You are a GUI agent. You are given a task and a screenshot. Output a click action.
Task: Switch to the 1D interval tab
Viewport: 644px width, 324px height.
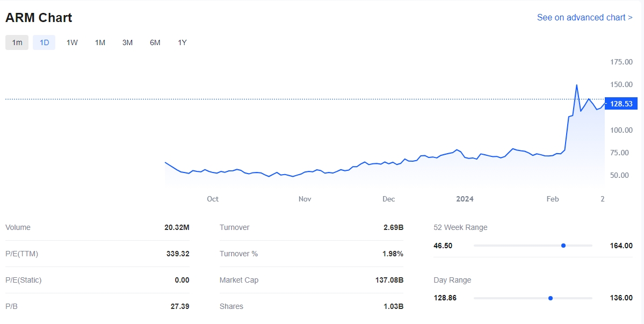44,42
